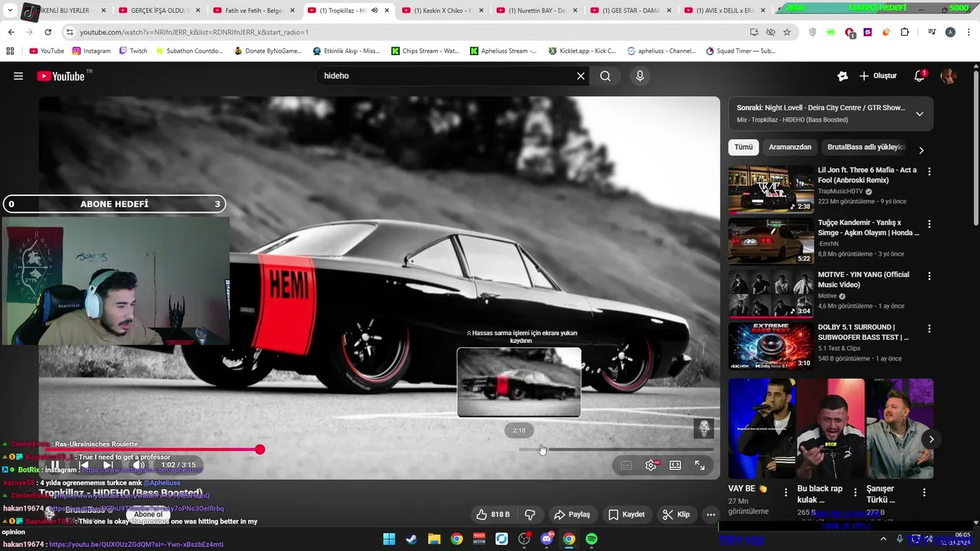Screen dimensions: 980x551
Task: Mute the video with speaker icon
Action: point(139,465)
